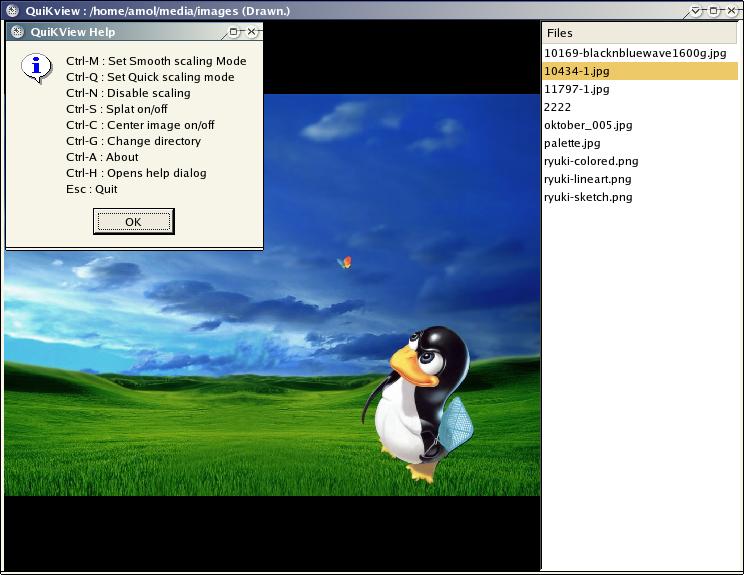Click the 'Esc : Quit' line

(92, 189)
